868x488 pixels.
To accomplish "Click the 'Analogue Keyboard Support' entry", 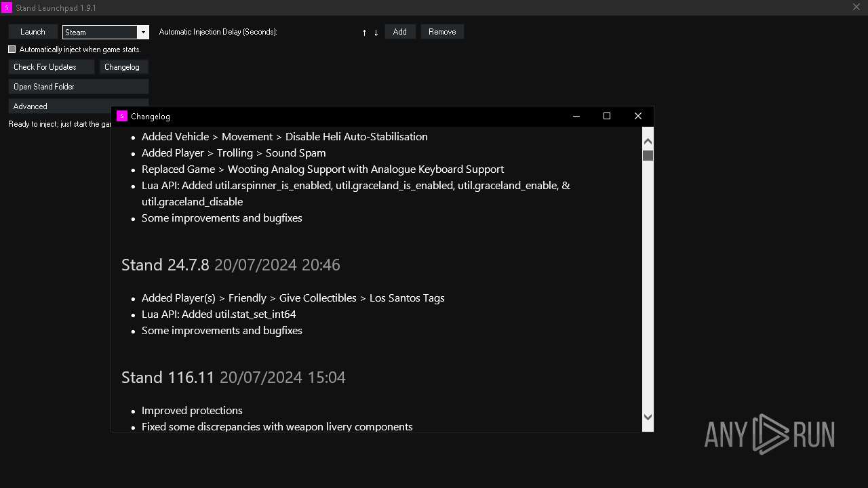I will point(323,169).
